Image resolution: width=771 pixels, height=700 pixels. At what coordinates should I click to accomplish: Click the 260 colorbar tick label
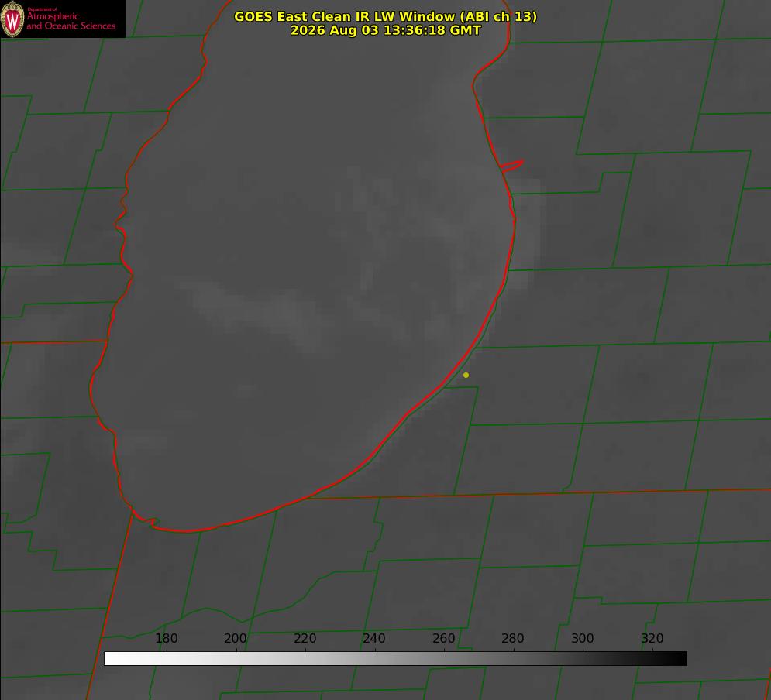[x=443, y=638]
